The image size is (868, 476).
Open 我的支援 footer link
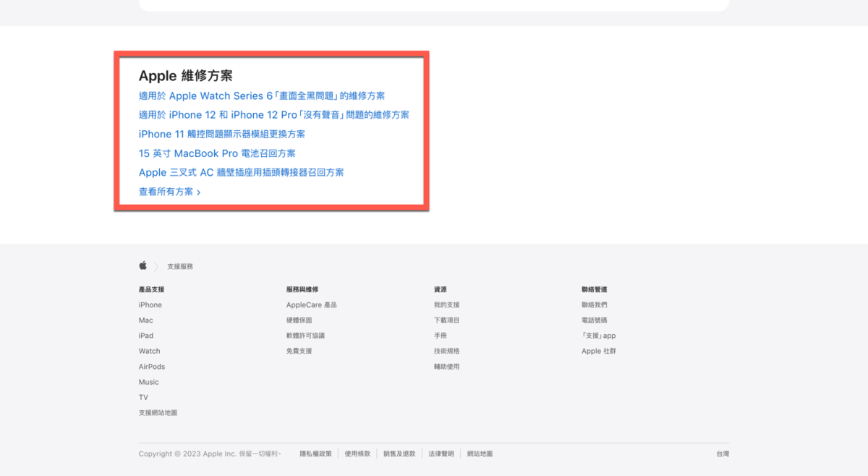pos(447,305)
